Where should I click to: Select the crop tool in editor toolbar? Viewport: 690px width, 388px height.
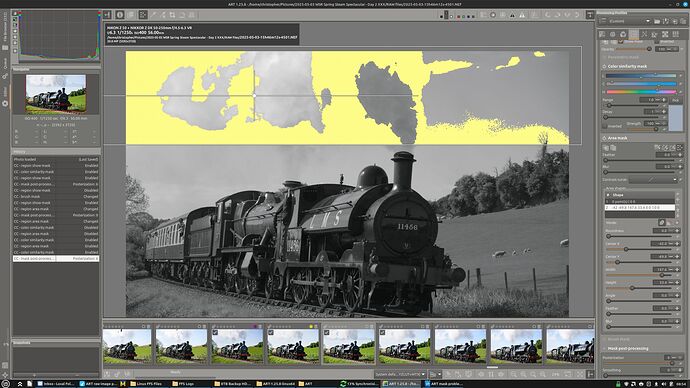pyautogui.click(x=172, y=15)
